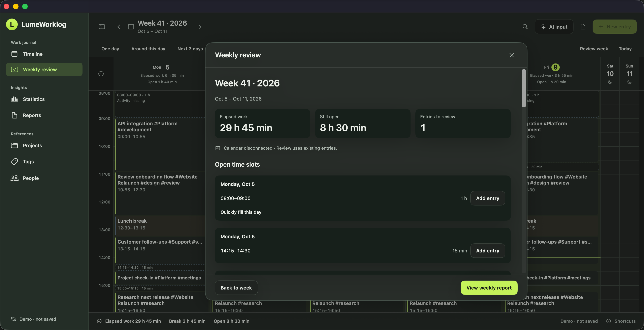Switch to One day view
The width and height of the screenshot is (644, 330).
pyautogui.click(x=110, y=49)
